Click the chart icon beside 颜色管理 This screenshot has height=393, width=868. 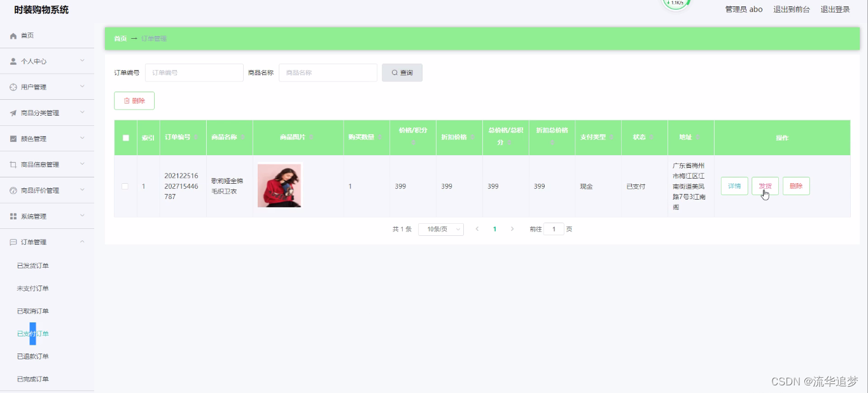[x=13, y=139]
